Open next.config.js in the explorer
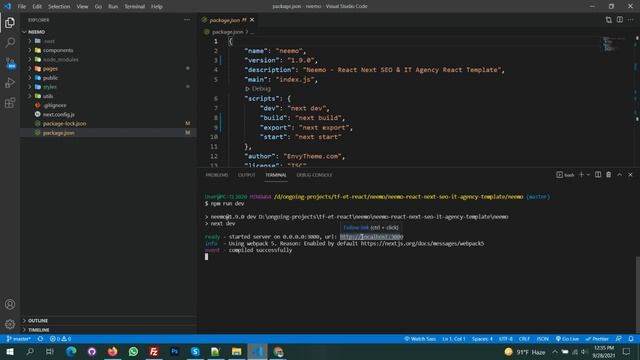 [x=59, y=114]
